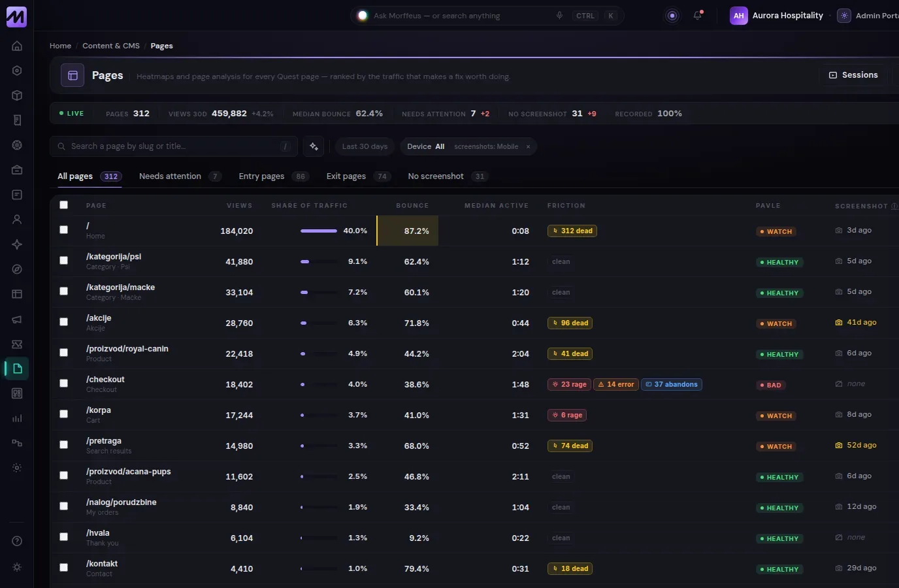Go to Content & CMS breadcrumb

click(111, 46)
